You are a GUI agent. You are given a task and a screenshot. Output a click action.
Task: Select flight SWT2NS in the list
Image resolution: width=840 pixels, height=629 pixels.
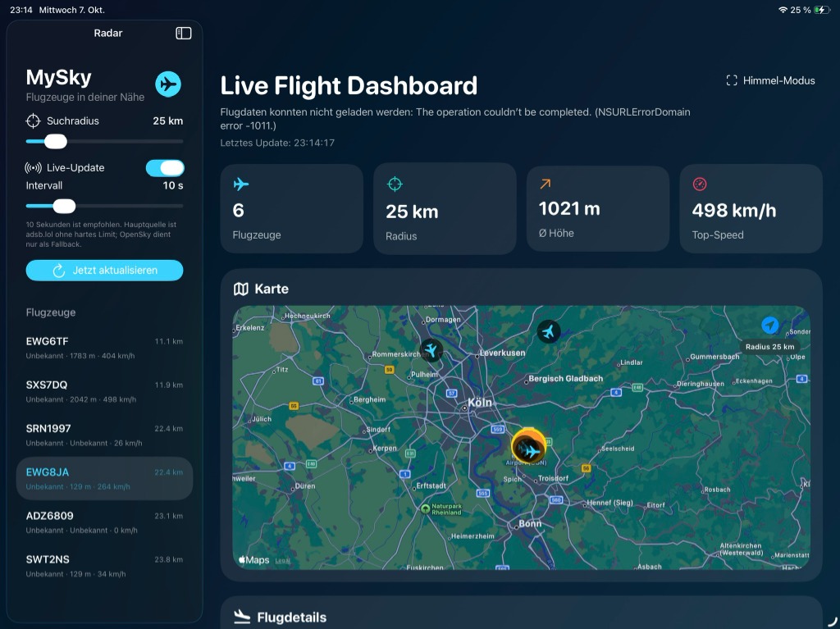tap(104, 566)
